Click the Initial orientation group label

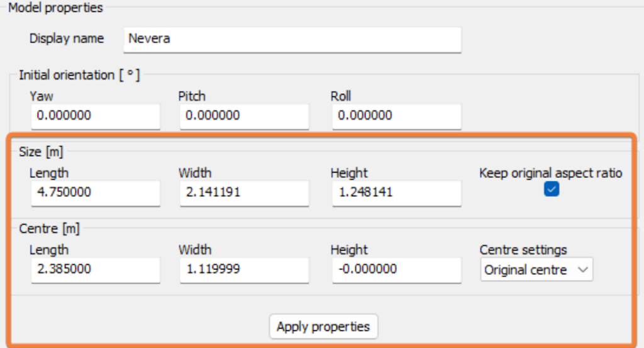[79, 75]
